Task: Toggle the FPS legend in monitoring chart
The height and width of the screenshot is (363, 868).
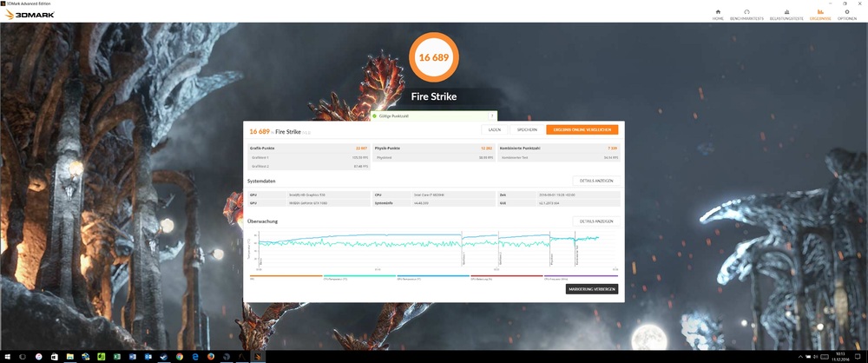Action: click(252, 279)
